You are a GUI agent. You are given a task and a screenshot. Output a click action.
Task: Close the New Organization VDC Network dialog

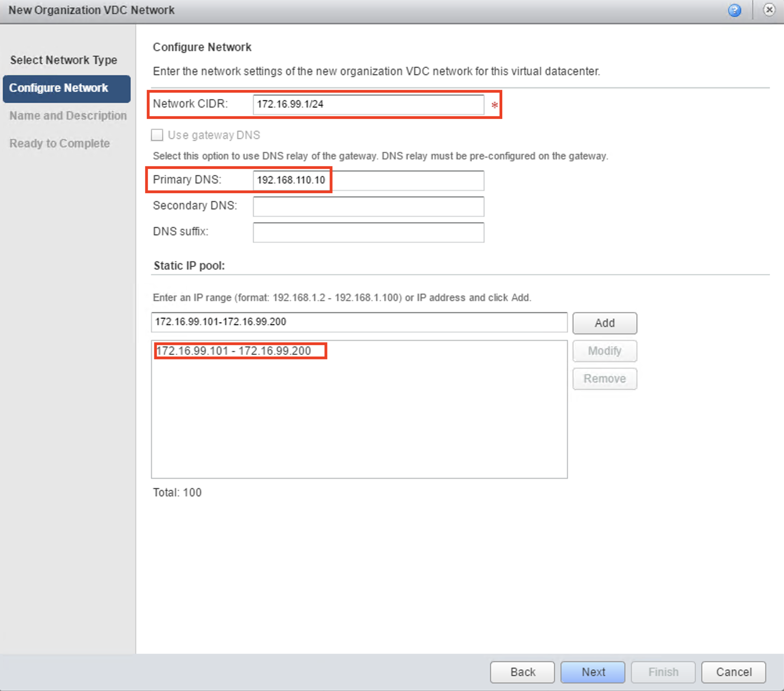[769, 10]
